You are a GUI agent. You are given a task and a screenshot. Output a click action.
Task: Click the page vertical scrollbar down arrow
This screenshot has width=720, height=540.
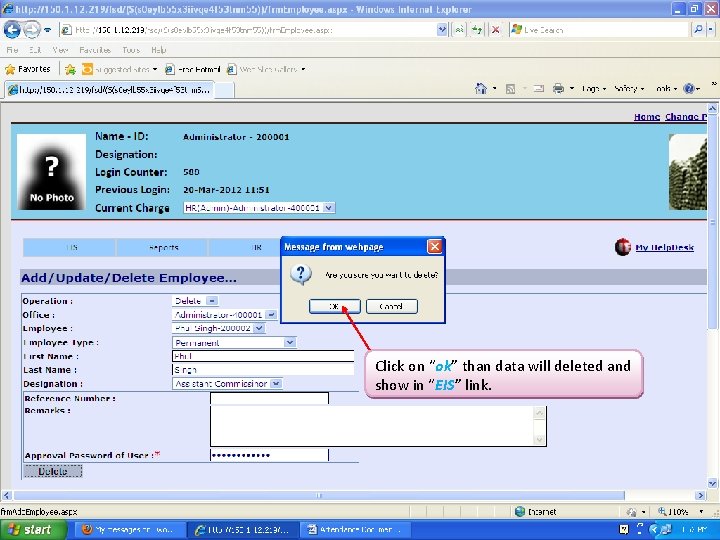point(712,483)
